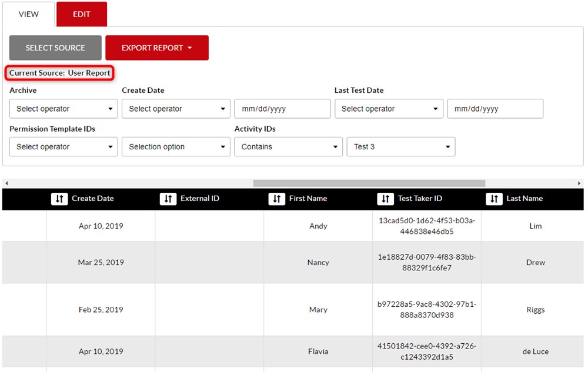Click the horizontal table scrollbar thumb
This screenshot has width=588, height=372.
point(369,183)
